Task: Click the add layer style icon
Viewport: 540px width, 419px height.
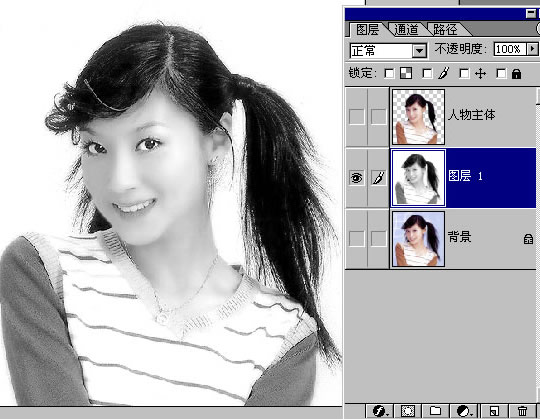Action: pyautogui.click(x=381, y=411)
